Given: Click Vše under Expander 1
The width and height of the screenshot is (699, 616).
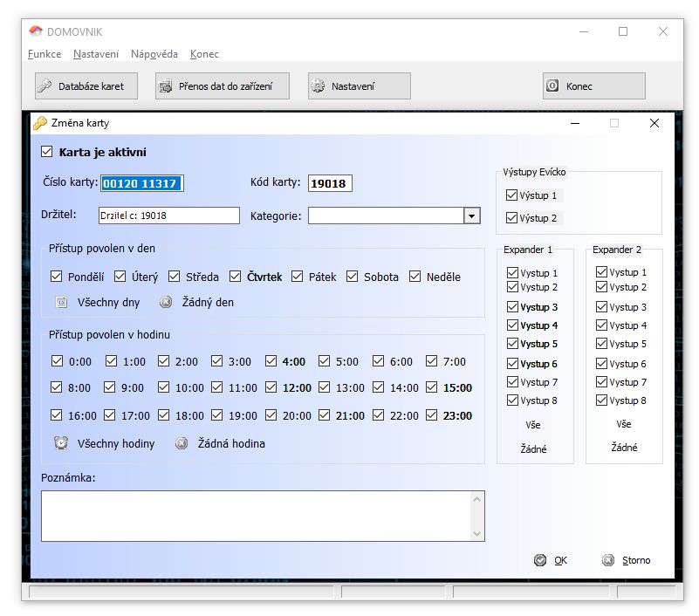Looking at the screenshot, I should pos(533,425).
